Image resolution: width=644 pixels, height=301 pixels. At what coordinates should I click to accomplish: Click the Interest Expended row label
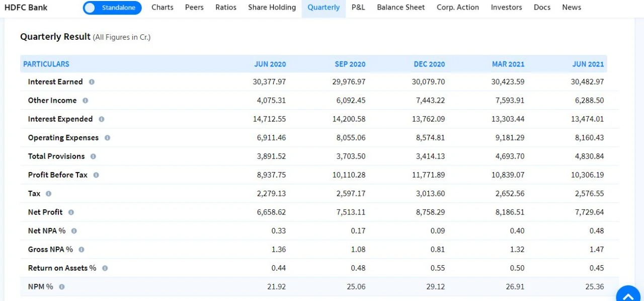[60, 119]
